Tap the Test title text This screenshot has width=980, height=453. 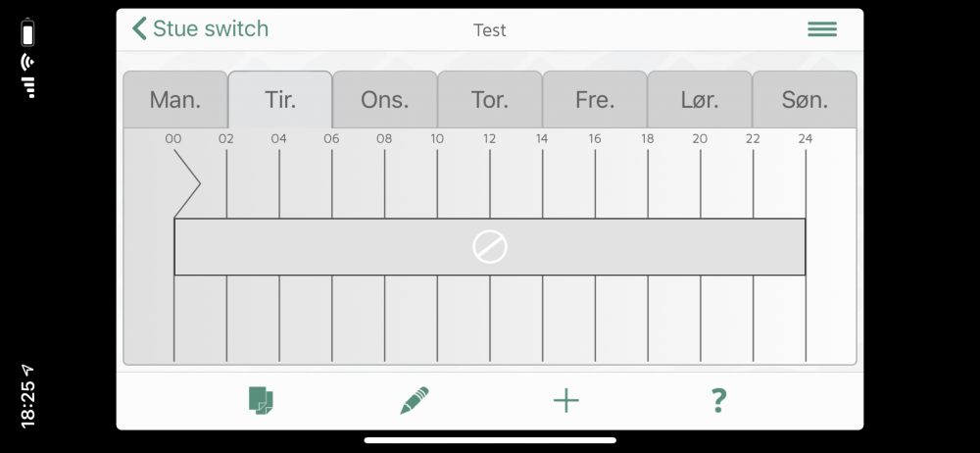coord(490,30)
